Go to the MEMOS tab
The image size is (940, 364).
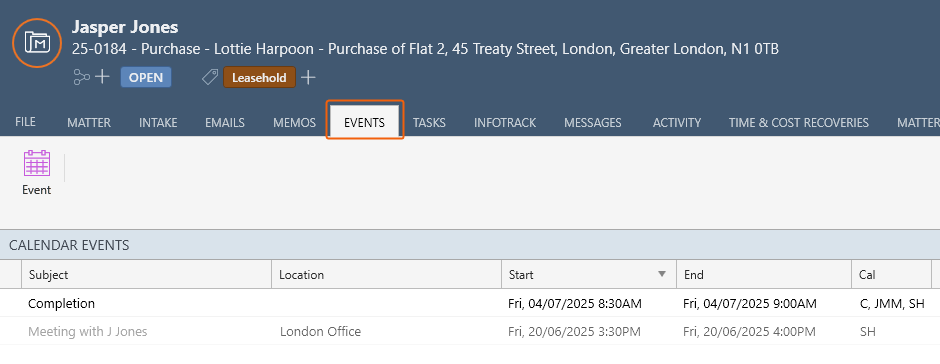294,123
